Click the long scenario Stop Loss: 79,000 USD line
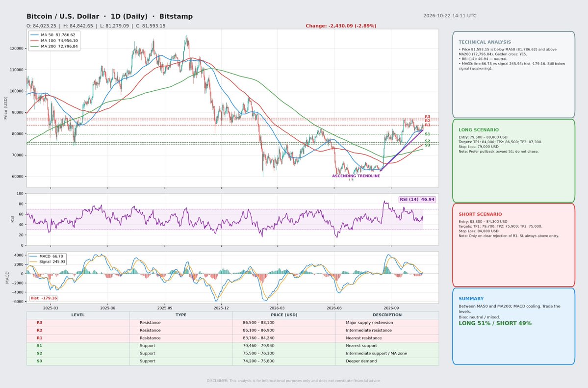 point(479,147)
